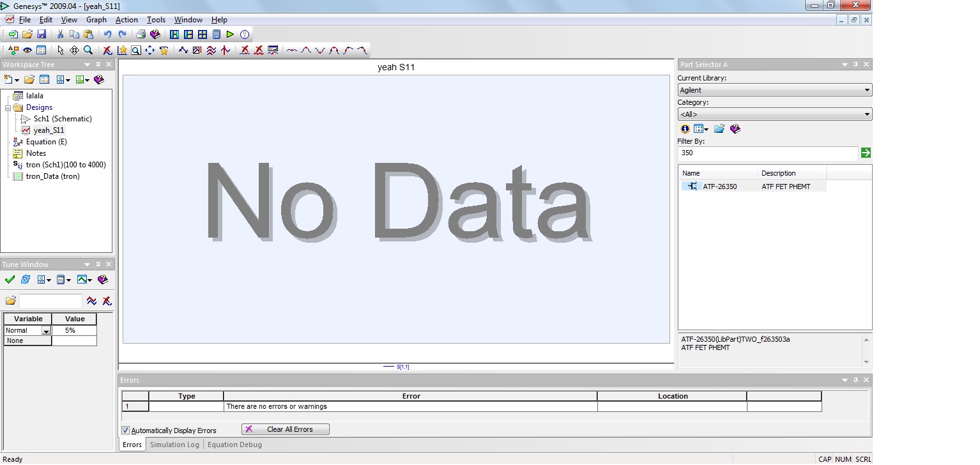Open the View menu
The width and height of the screenshot is (980, 465).
[69, 20]
